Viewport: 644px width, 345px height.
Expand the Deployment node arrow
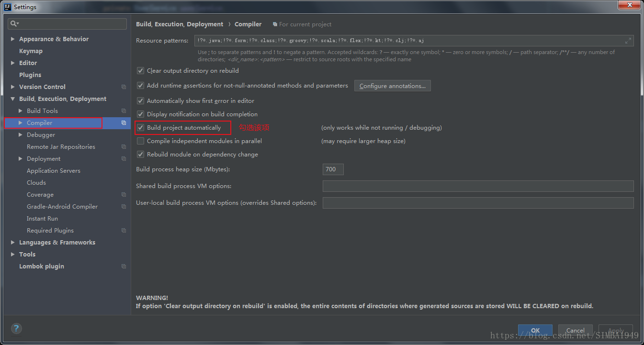coord(20,158)
